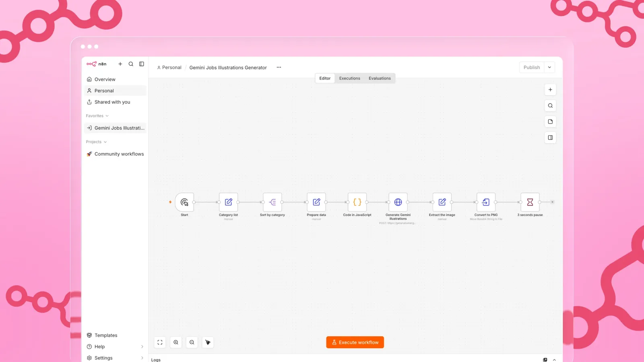
Task: Toggle the side panel icon on the canvas
Action: pyautogui.click(x=550, y=138)
